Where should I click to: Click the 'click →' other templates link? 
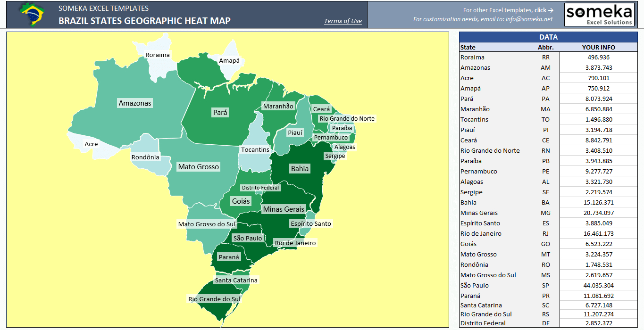544,10
